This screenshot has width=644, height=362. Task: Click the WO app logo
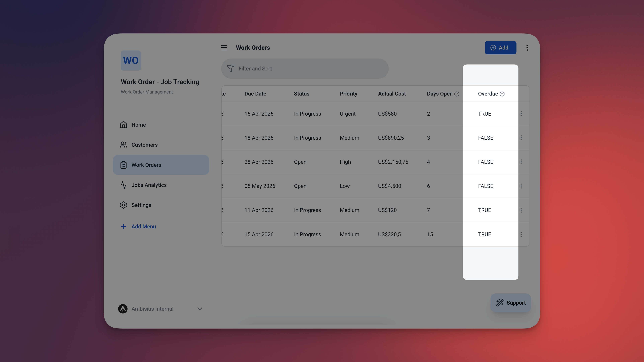131,60
